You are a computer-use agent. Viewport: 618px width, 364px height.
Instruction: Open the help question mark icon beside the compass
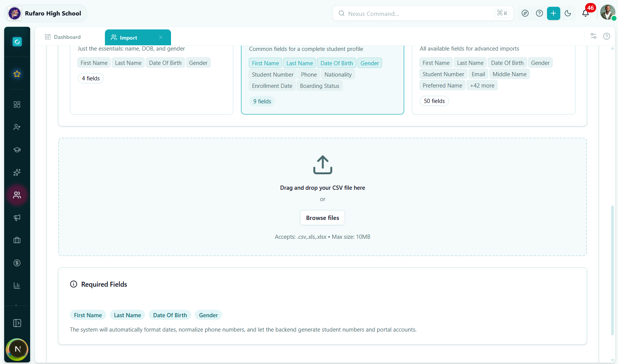pyautogui.click(x=539, y=14)
